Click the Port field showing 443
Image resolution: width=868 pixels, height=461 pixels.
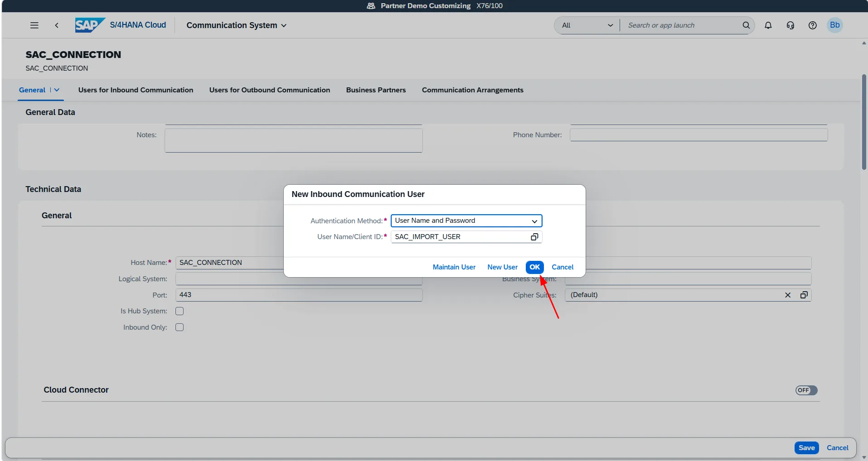[x=299, y=295]
